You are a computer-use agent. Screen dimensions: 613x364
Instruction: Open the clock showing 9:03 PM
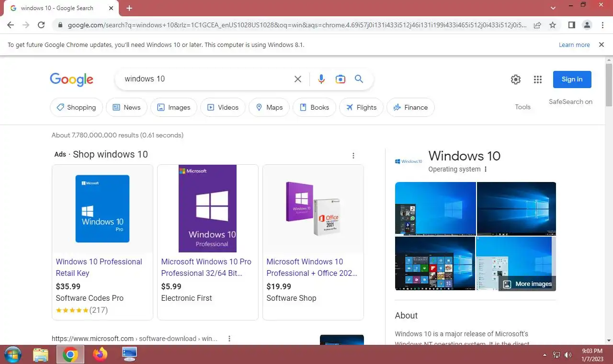(x=591, y=355)
